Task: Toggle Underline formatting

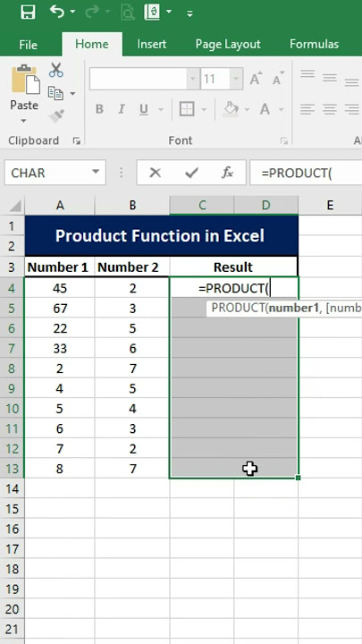Action: [x=144, y=109]
